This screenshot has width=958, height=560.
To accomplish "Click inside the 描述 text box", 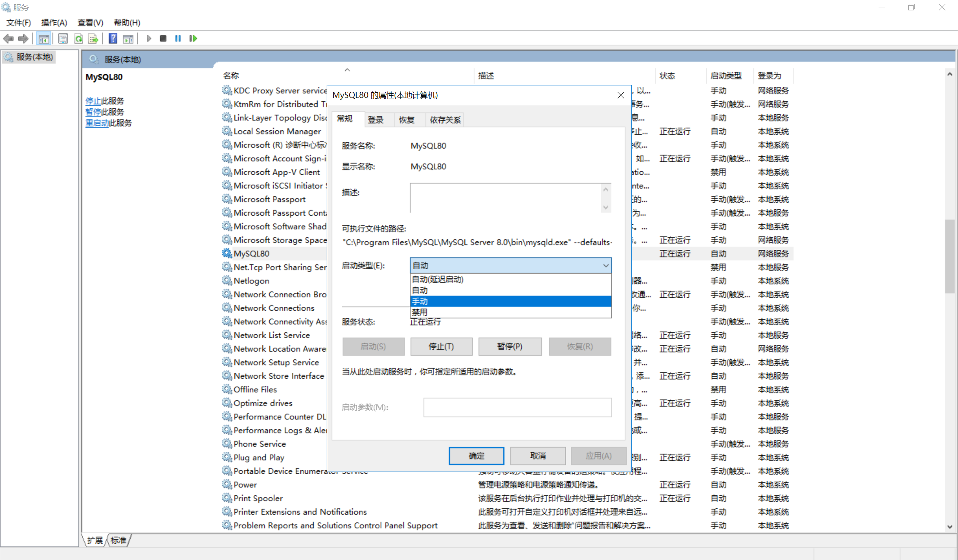I will tap(505, 198).
